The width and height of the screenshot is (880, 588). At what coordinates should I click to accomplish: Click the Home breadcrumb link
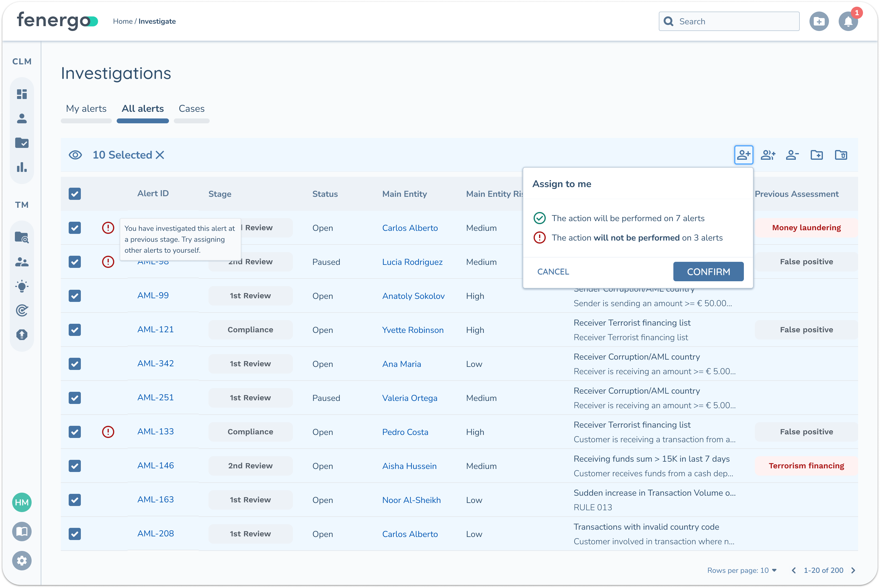(x=123, y=21)
